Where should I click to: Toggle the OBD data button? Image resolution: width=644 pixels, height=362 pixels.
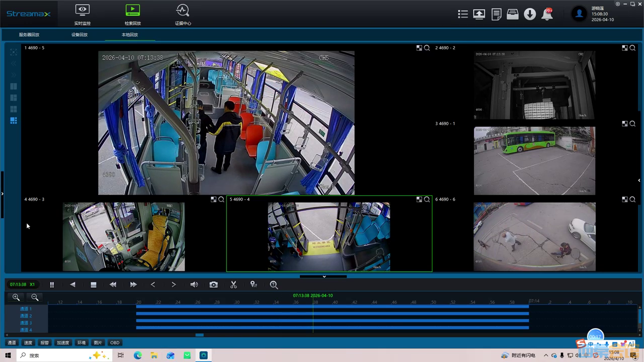tap(115, 343)
